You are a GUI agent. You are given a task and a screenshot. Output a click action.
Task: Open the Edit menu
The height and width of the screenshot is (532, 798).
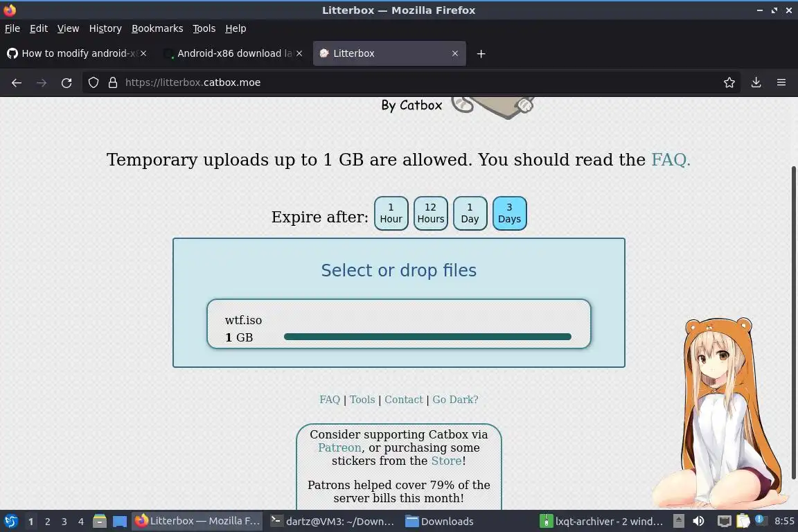[39, 28]
